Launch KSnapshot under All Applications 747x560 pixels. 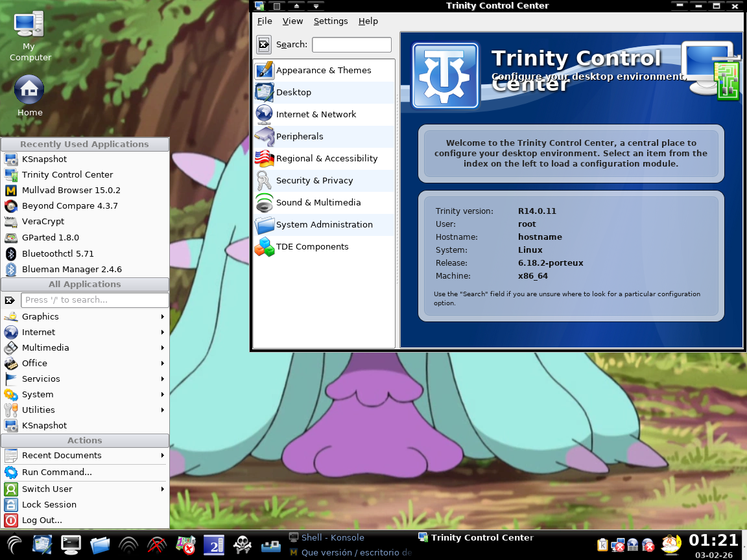click(x=85, y=426)
